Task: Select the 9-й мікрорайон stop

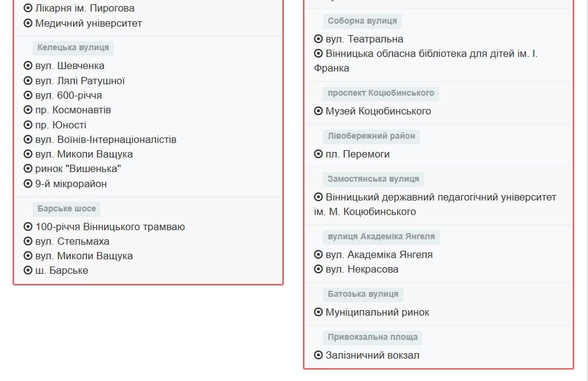Action: pos(71,184)
